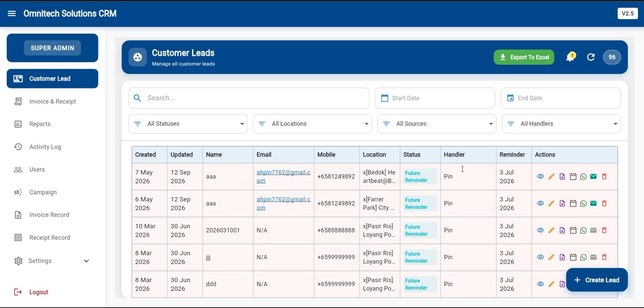Open the Activity Log page
The height and width of the screenshot is (308, 644).
click(x=52, y=147)
